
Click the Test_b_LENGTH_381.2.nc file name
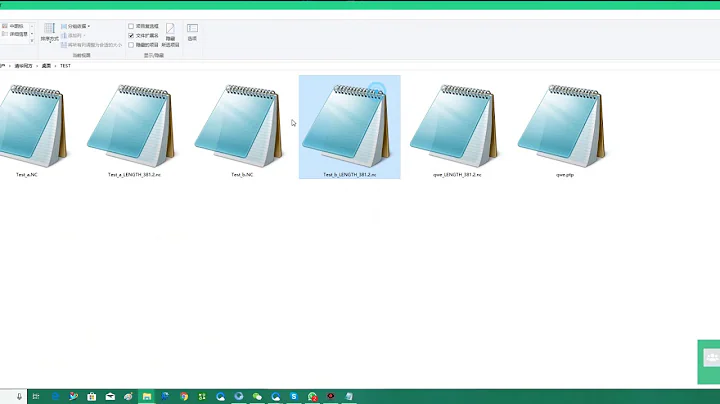point(349,175)
